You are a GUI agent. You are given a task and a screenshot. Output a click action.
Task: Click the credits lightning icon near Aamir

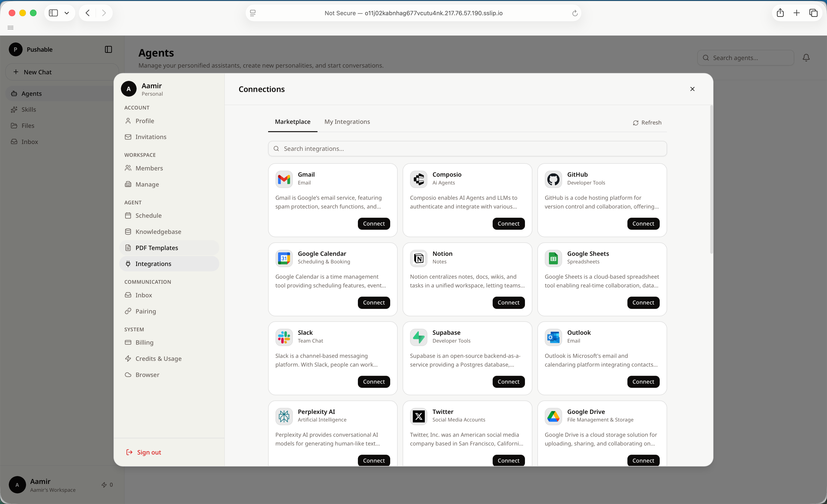point(104,485)
